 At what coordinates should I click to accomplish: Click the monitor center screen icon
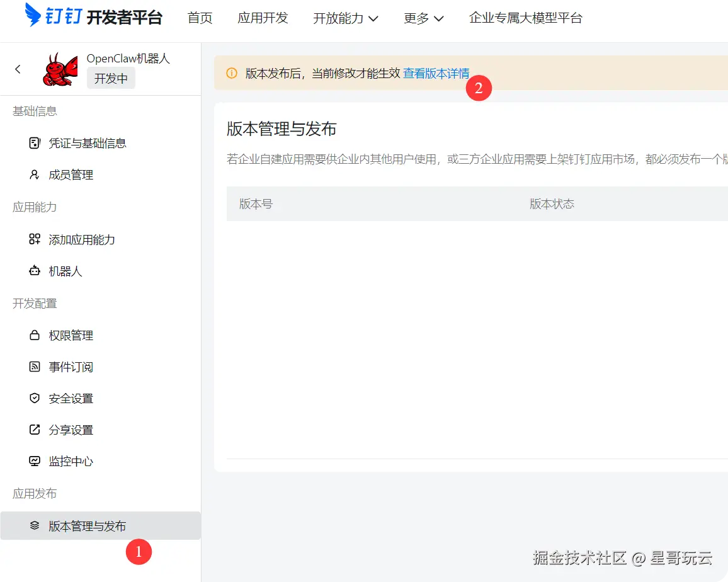35,461
